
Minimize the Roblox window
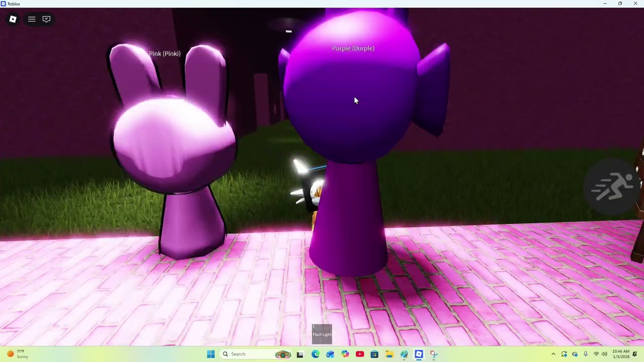(605, 4)
